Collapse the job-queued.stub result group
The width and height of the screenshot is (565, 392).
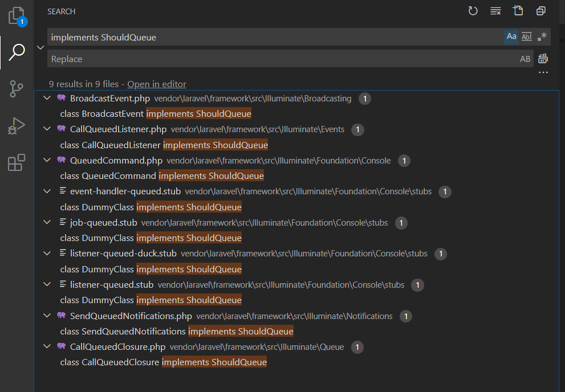(x=47, y=222)
